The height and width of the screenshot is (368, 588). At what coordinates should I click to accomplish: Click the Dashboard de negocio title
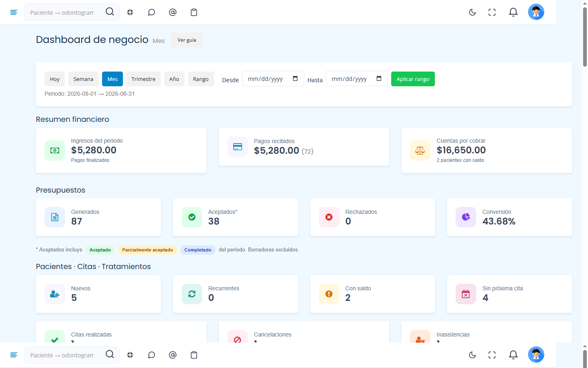[x=92, y=40]
